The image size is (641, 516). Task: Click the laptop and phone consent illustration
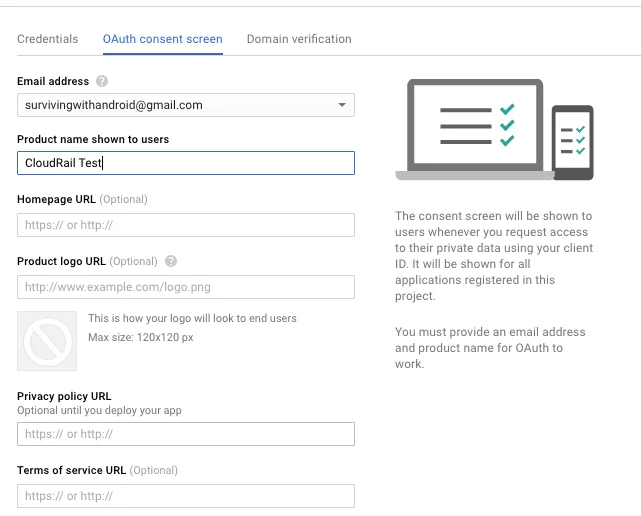tap(494, 130)
